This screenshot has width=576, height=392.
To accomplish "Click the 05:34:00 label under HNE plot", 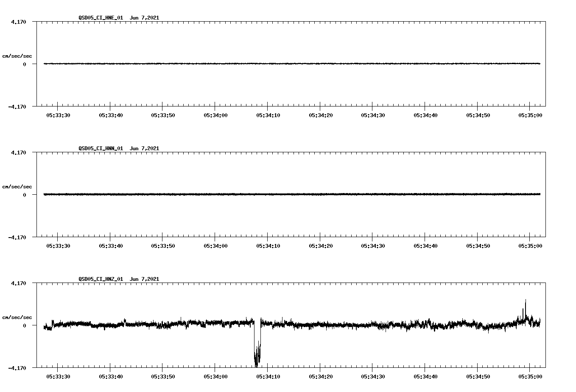I will 215,115.
